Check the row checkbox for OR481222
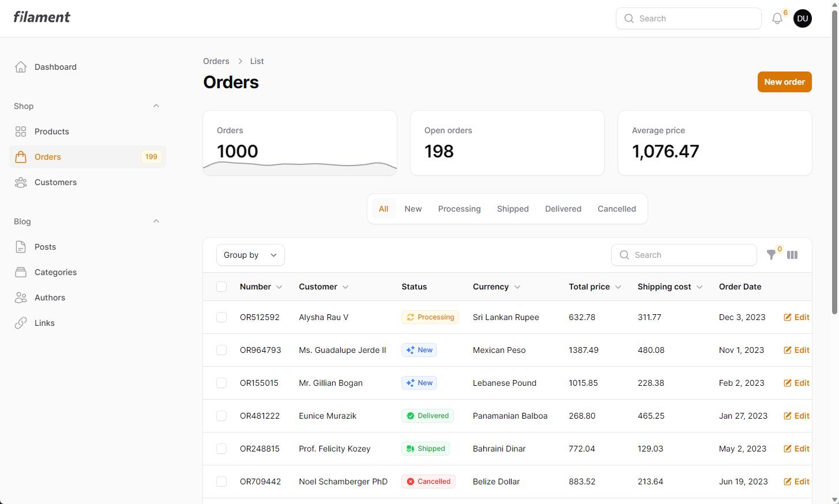839x504 pixels. 221,415
